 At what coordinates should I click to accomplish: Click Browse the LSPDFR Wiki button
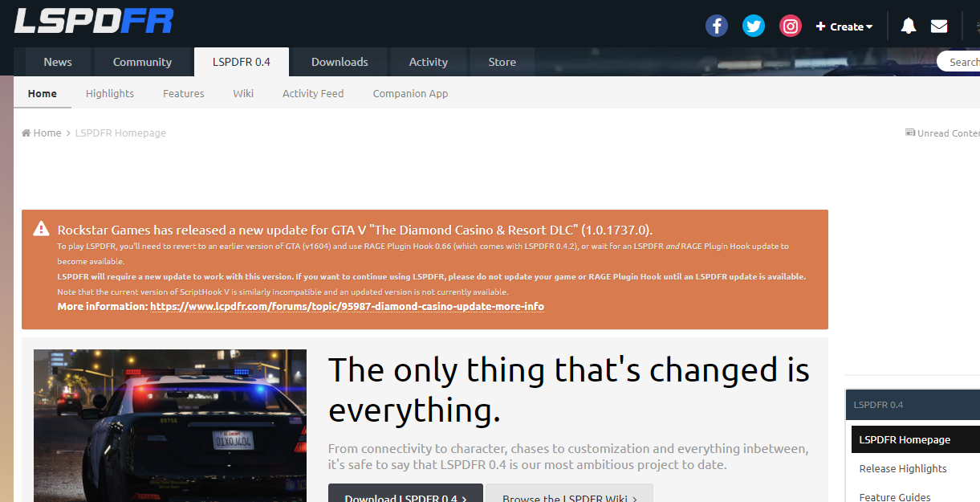pos(569,493)
